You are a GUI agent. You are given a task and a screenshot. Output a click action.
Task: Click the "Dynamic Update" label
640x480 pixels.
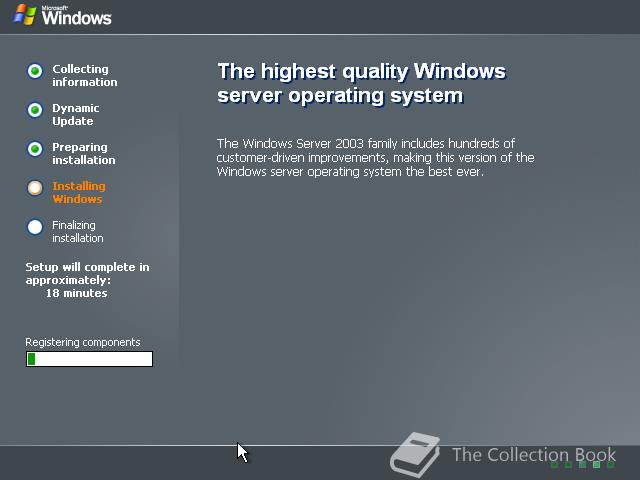pyautogui.click(x=76, y=115)
